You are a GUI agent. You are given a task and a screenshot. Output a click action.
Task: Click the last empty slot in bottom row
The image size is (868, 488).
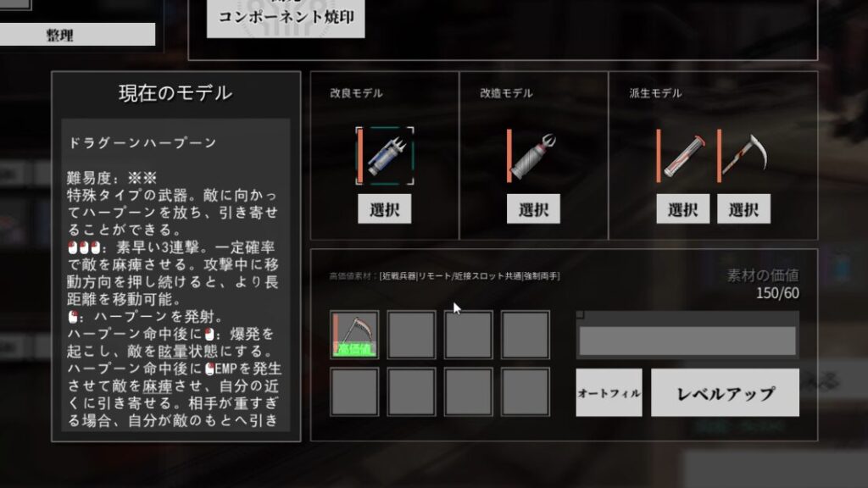point(526,391)
